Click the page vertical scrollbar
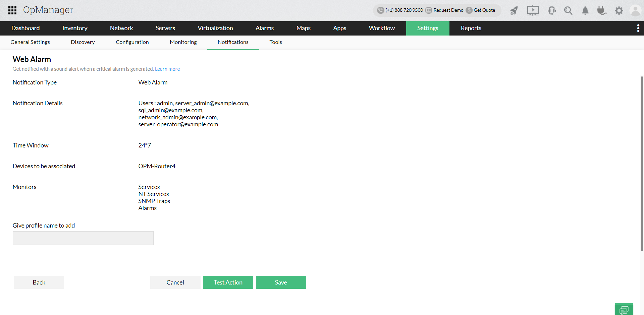The image size is (644, 315). pos(642,164)
